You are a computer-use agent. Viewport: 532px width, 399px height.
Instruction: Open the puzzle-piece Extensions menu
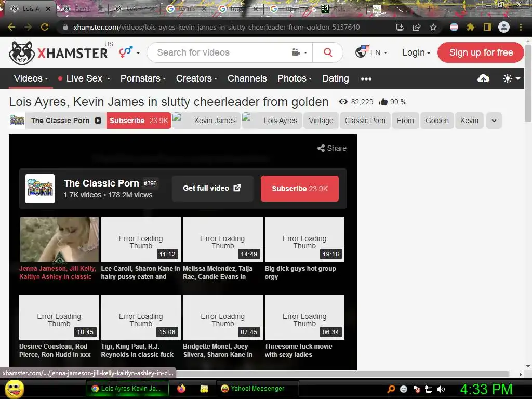pos(471,27)
